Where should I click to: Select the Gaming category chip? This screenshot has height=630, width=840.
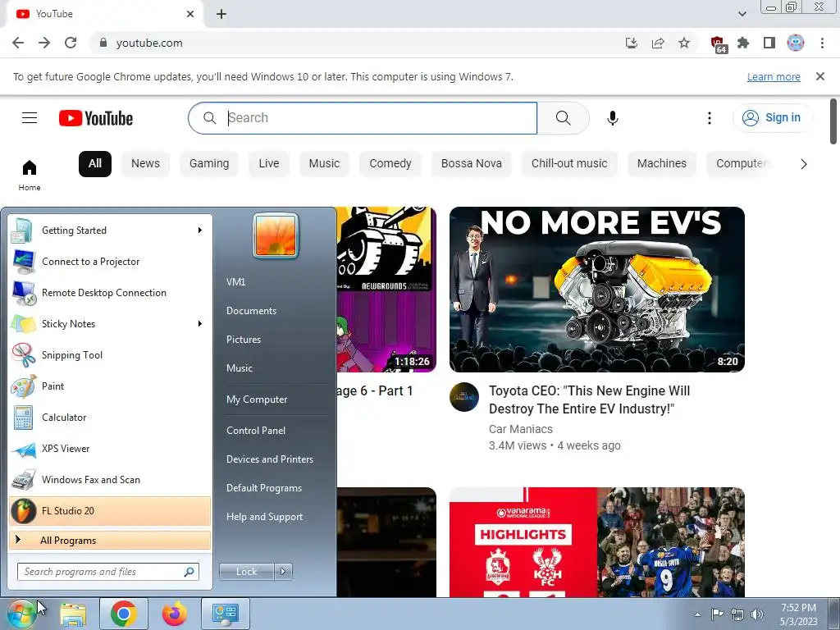(209, 163)
